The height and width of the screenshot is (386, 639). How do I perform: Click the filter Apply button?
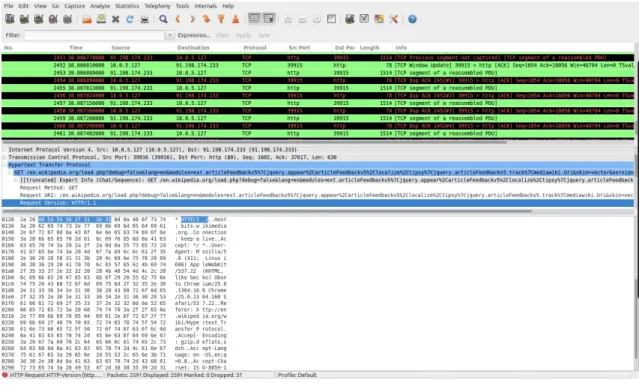(x=243, y=35)
